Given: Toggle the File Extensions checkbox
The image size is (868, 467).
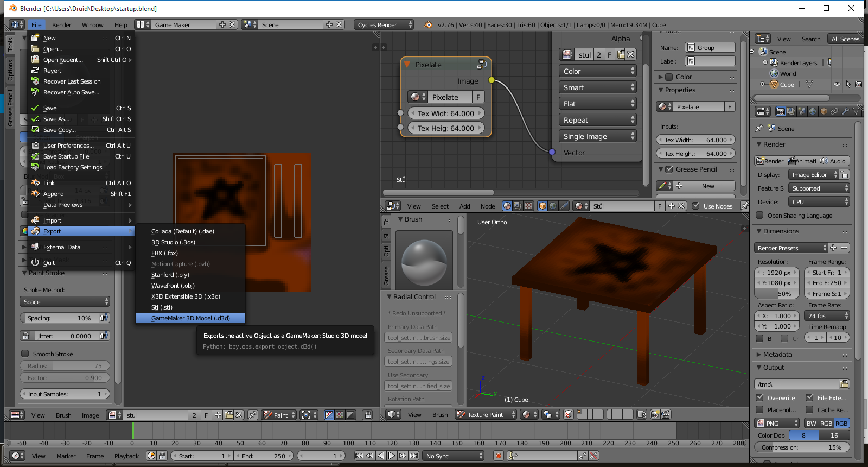Looking at the screenshot, I should [x=810, y=398].
